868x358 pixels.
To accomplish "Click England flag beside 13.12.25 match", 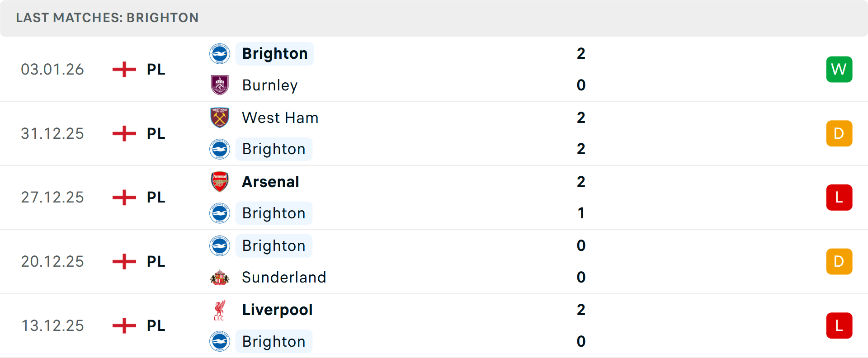I will click(x=124, y=325).
